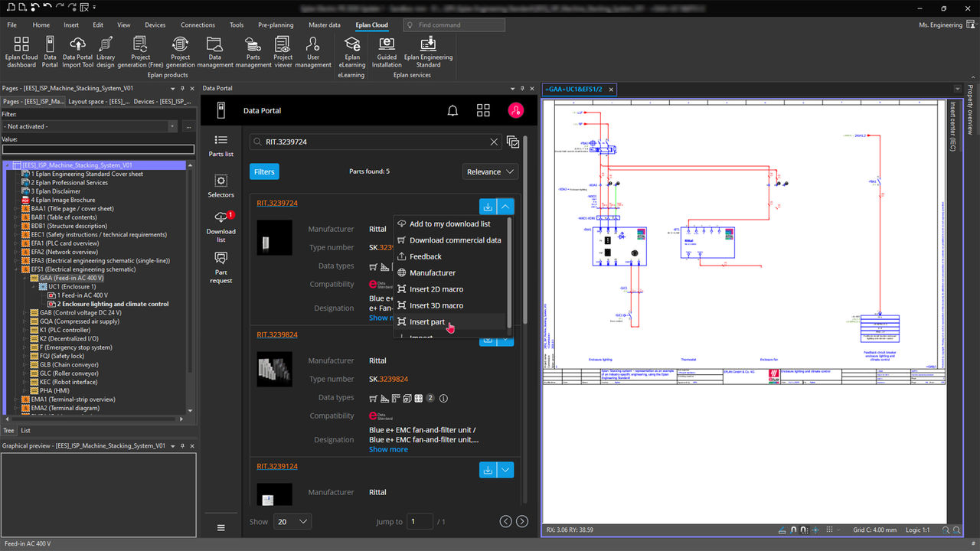The height and width of the screenshot is (551, 980).
Task: Open the Relevance sort dropdown
Action: pyautogui.click(x=490, y=171)
